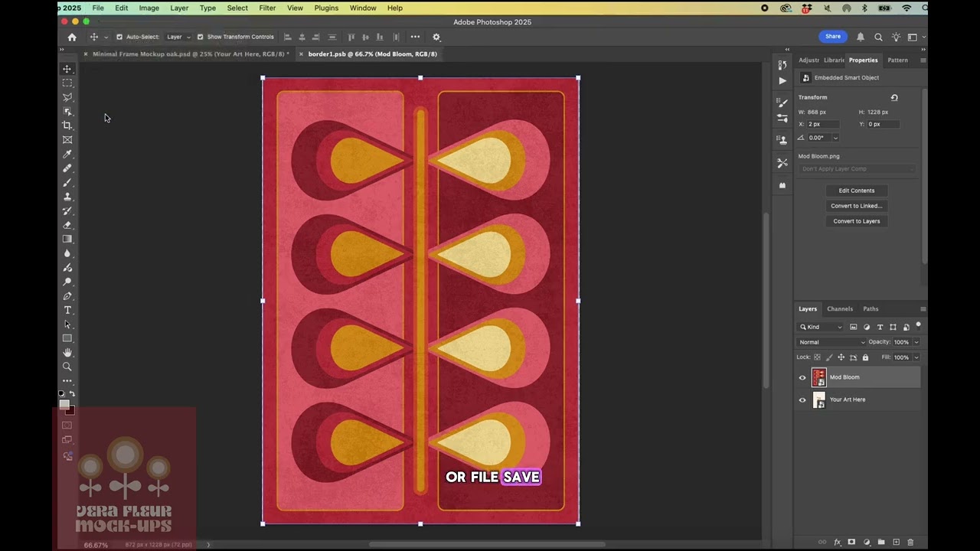The width and height of the screenshot is (980, 551).
Task: Select the History Brush tool
Action: point(67,210)
